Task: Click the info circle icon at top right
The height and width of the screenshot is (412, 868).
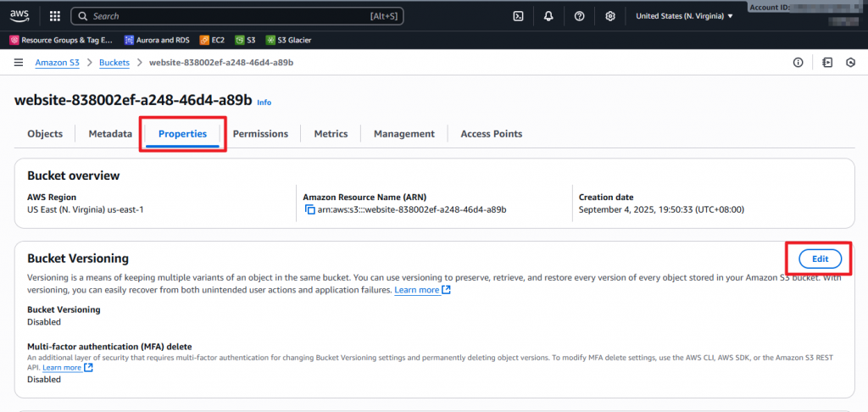Action: (798, 63)
